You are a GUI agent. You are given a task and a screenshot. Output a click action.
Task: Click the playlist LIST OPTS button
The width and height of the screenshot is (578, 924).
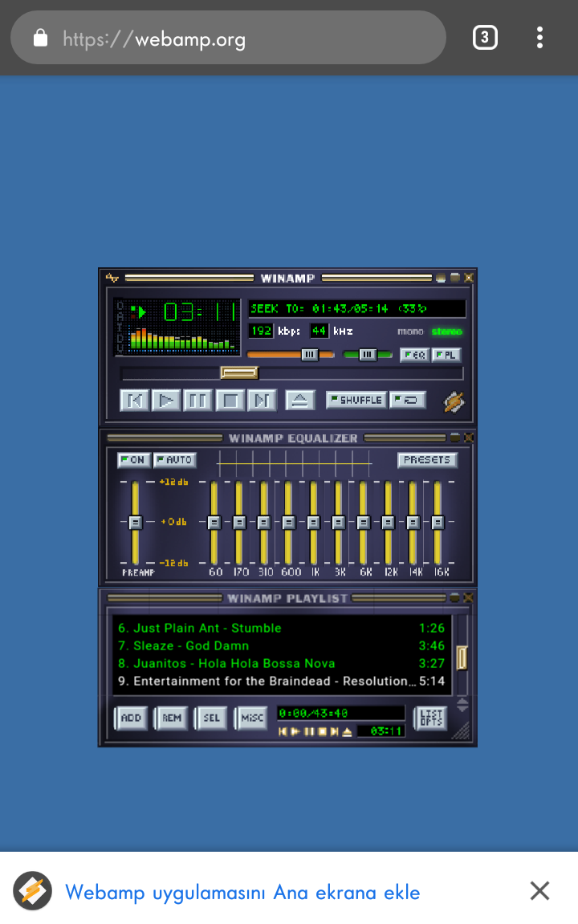click(x=431, y=718)
